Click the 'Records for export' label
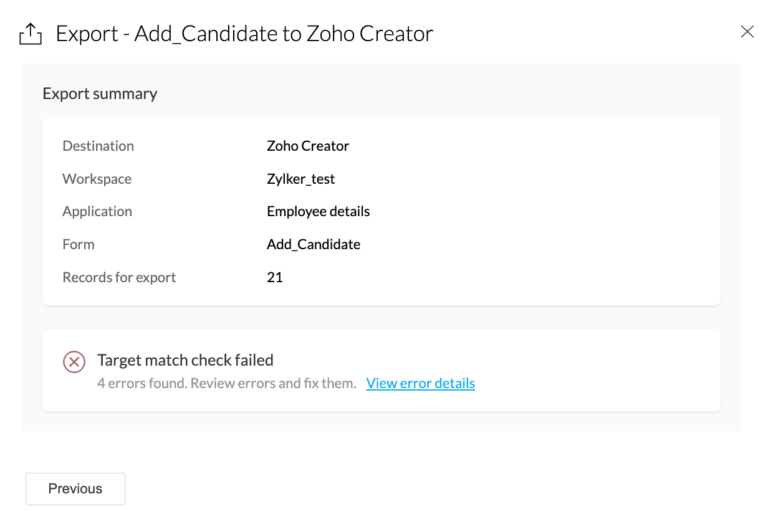The width and height of the screenshot is (768, 532). (x=119, y=277)
